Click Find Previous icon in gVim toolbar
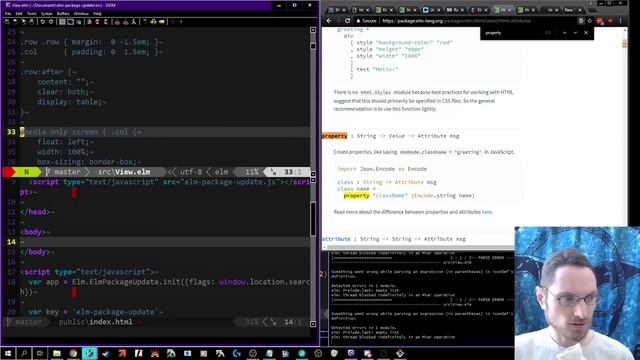The width and height of the screenshot is (640, 360). click(106, 22)
